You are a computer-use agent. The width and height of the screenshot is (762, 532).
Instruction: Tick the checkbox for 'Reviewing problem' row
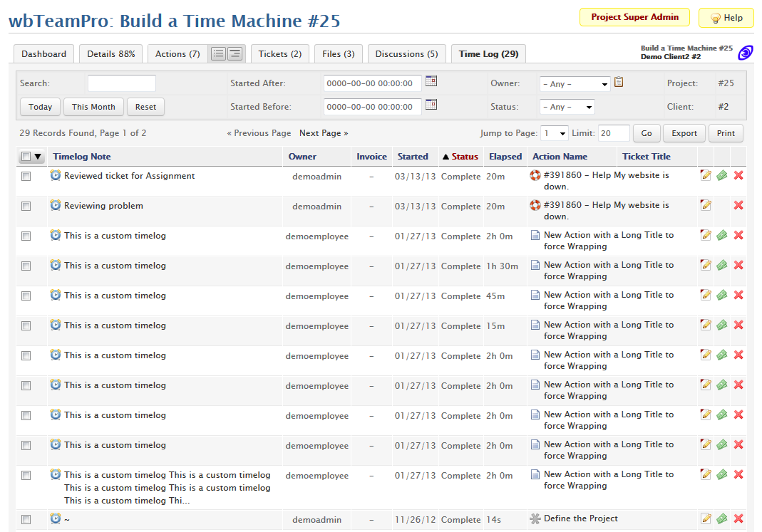26,207
